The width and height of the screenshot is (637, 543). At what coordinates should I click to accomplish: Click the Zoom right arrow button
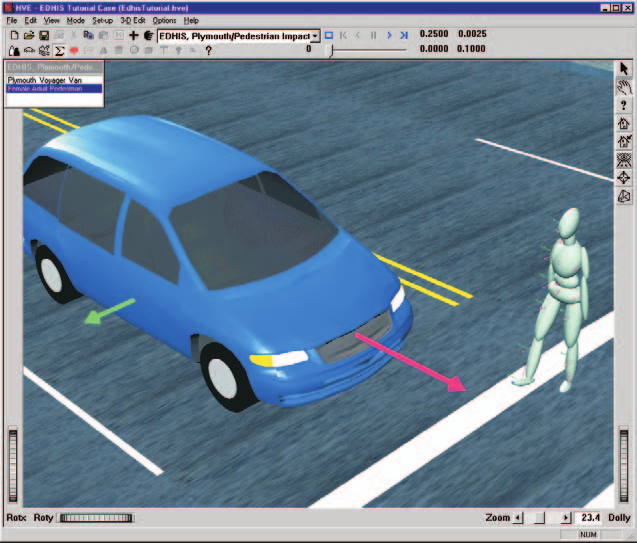pyautogui.click(x=566, y=518)
